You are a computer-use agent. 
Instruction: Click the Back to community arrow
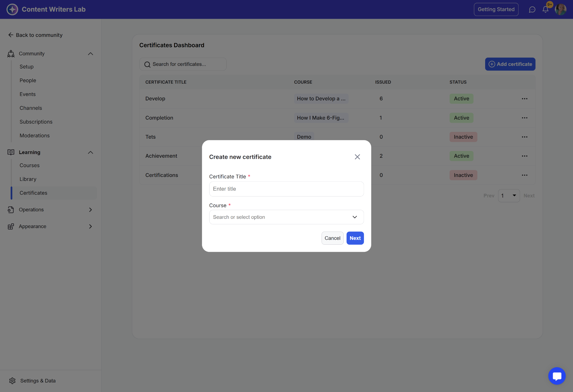(x=11, y=35)
